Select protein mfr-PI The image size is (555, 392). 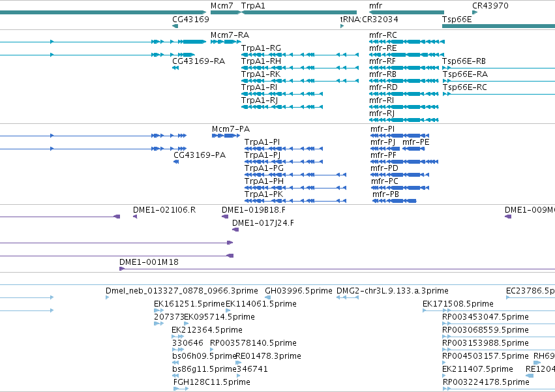coord(400,136)
